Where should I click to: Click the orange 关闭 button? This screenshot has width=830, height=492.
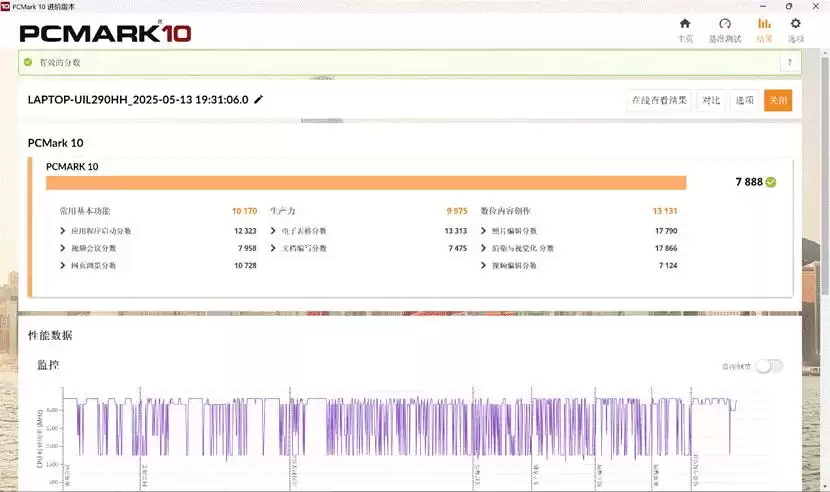point(778,100)
